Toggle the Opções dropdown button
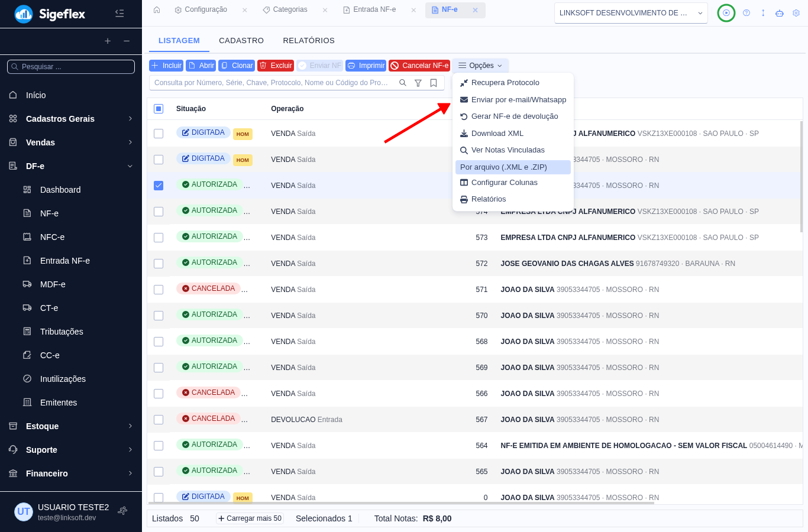Screen dimensions: 808x532 (x=480, y=66)
